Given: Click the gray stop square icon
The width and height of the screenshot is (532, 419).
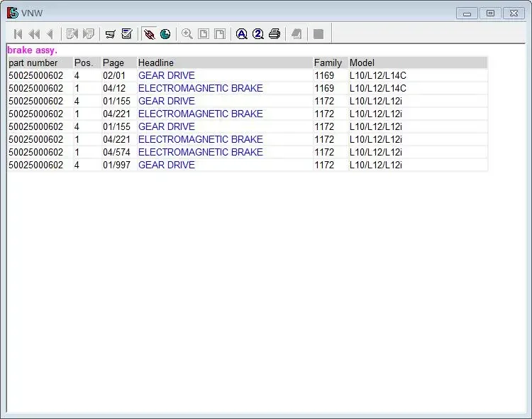Looking at the screenshot, I should (x=318, y=34).
